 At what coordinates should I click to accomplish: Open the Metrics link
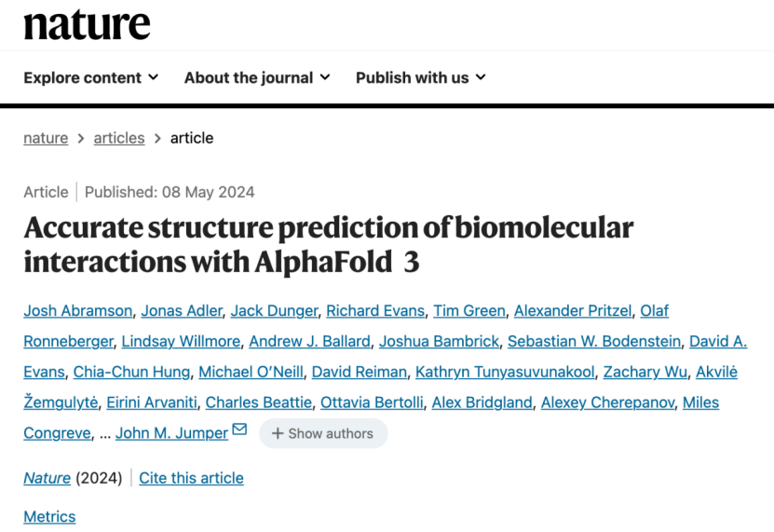[x=49, y=516]
